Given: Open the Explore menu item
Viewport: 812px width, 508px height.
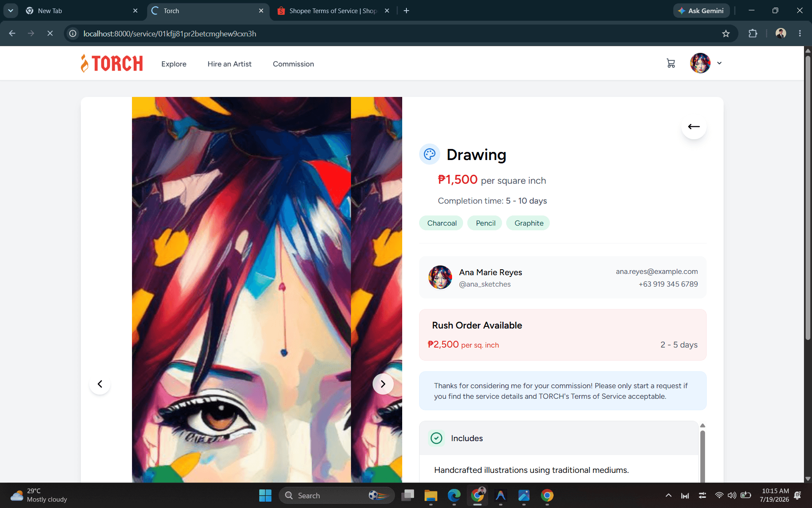Looking at the screenshot, I should click(x=174, y=64).
